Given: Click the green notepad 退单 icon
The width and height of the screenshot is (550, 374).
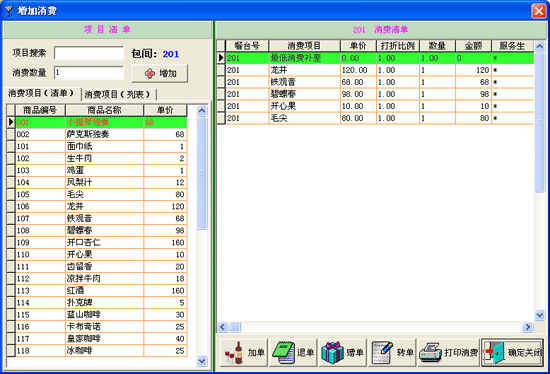Looking at the screenshot, I should [283, 353].
